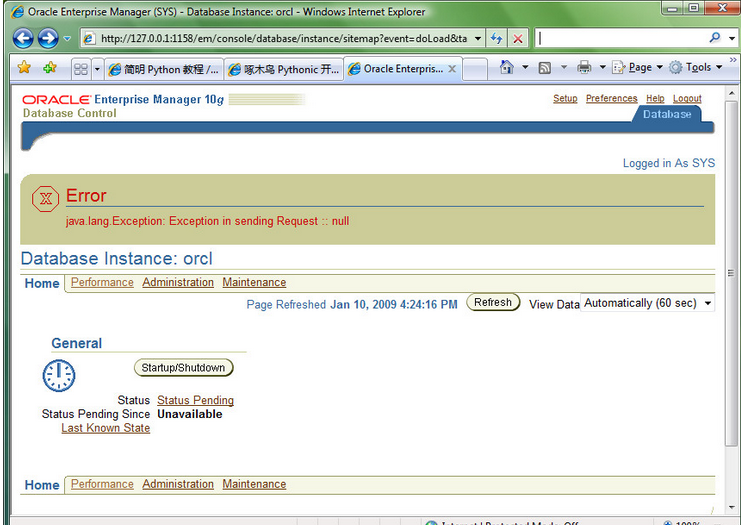
Task: Click the red Stop loading icon
Action: point(517,38)
